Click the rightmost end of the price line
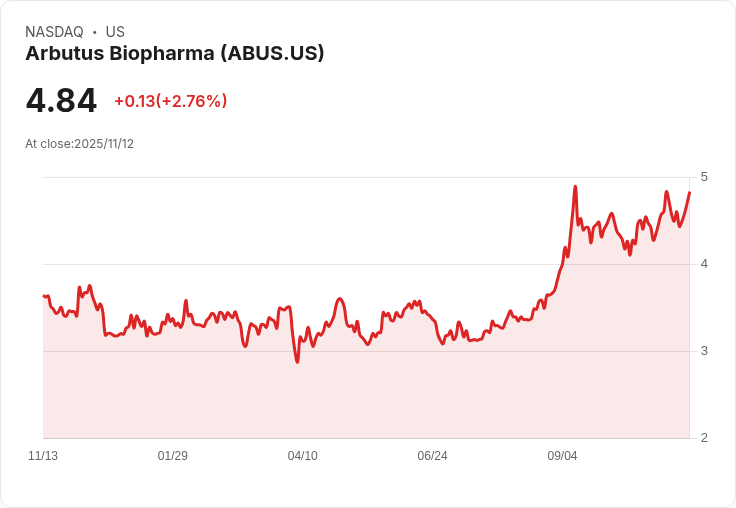The image size is (736, 508). (x=689, y=193)
